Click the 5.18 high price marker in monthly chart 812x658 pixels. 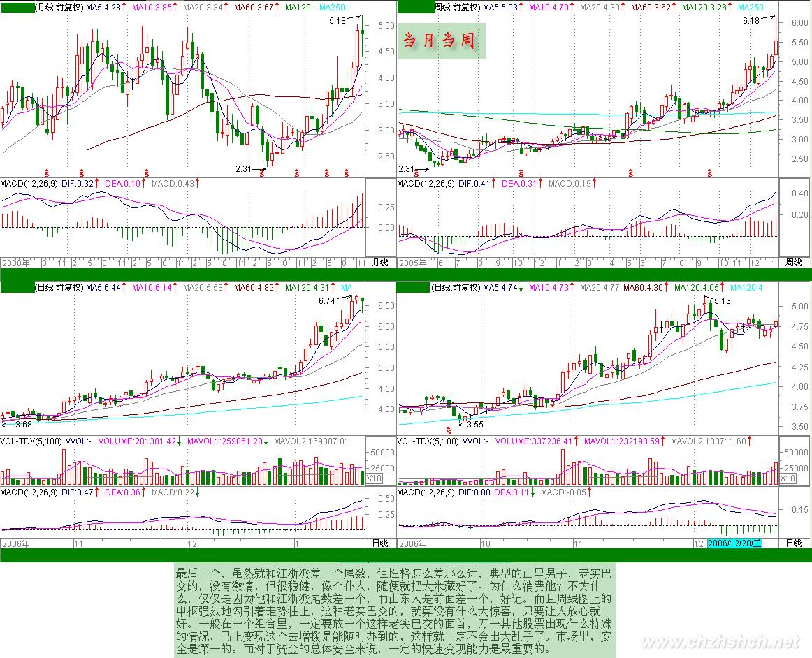(x=338, y=22)
